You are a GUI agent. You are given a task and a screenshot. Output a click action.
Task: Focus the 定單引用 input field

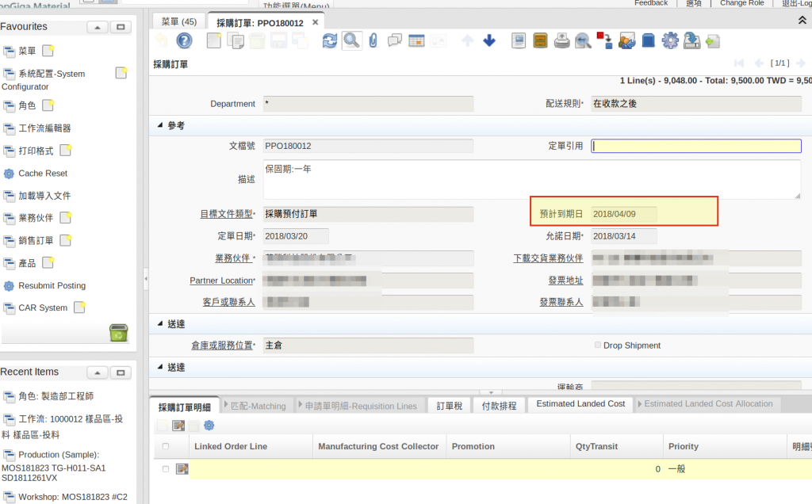(x=696, y=146)
